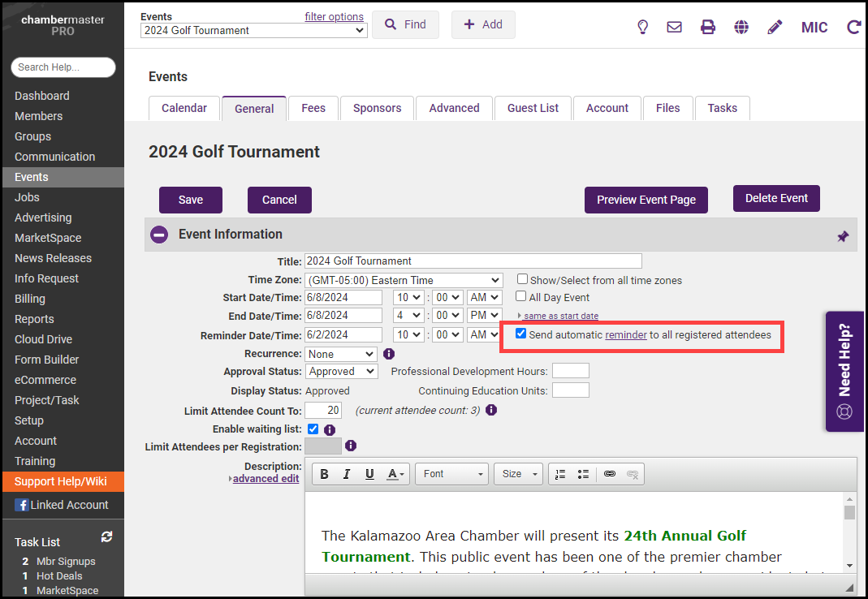This screenshot has height=599, width=868.
Task: Open the text color picker in editor
Action: pos(396,474)
